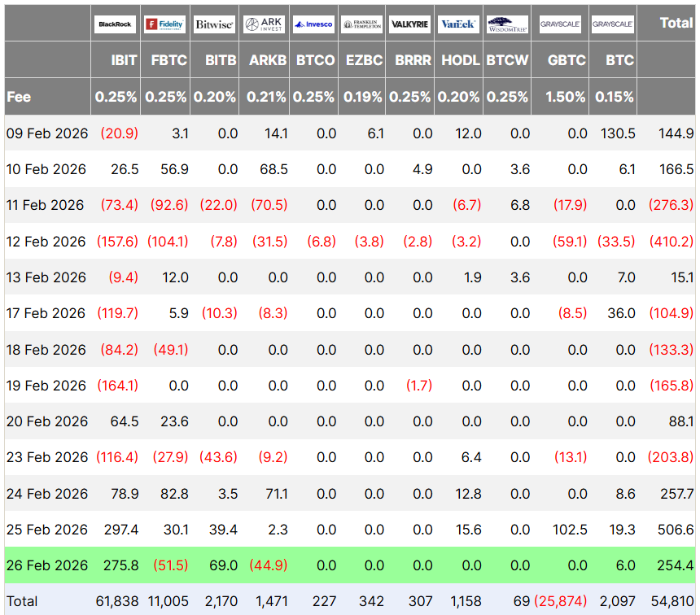700x615 pixels.
Task: Click GBTC's 1.50% fee cell
Action: [565, 97]
